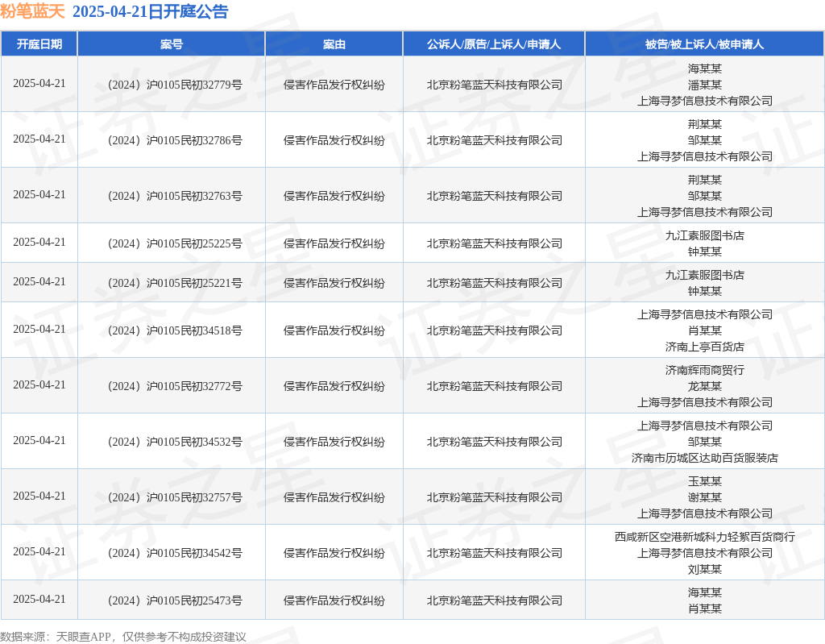Click 海某某 in the 25473号 row
Image resolution: width=825 pixels, height=644 pixels.
point(704,592)
